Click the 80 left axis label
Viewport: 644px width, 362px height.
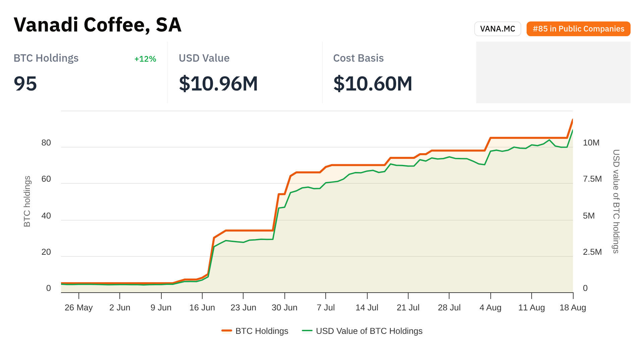46,143
